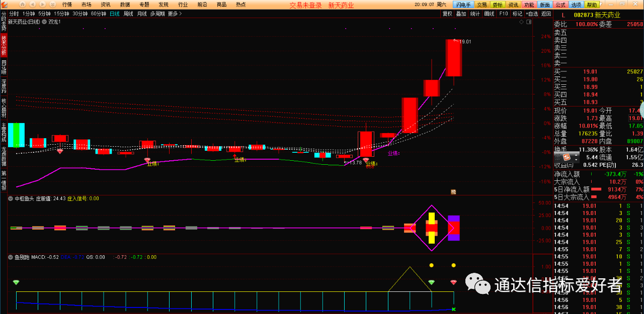This screenshot has width=644, height=314.
Task: Open 同花顺 sidebar tab
Action: pos(4,67)
